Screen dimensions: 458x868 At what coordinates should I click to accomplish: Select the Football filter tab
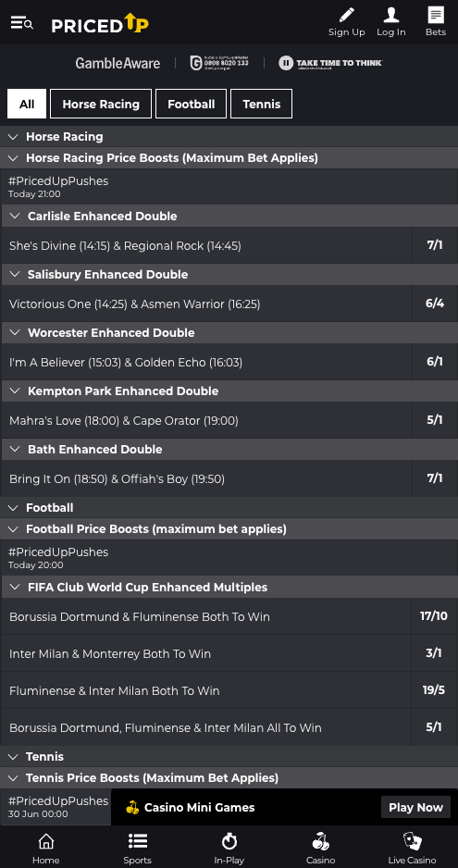point(191,104)
